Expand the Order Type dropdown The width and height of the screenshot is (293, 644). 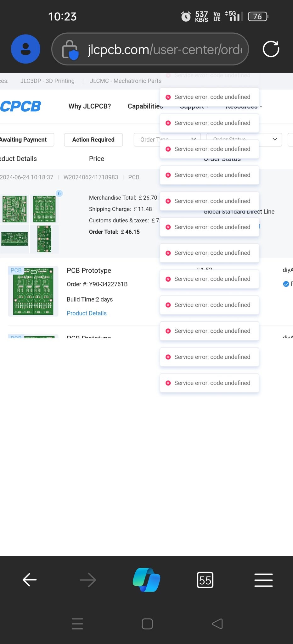(x=167, y=140)
